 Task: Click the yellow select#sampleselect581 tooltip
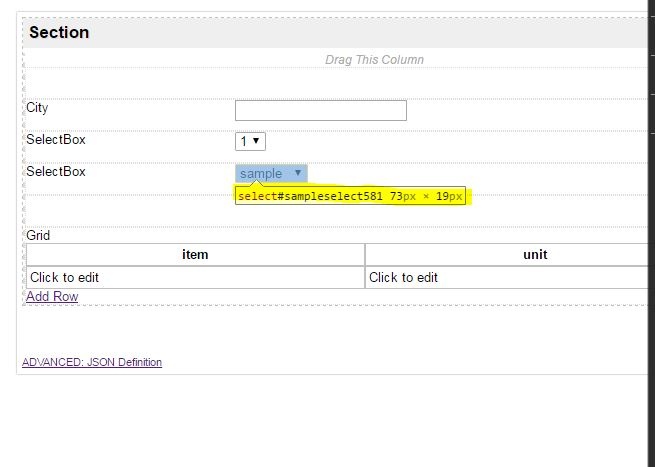[351, 196]
